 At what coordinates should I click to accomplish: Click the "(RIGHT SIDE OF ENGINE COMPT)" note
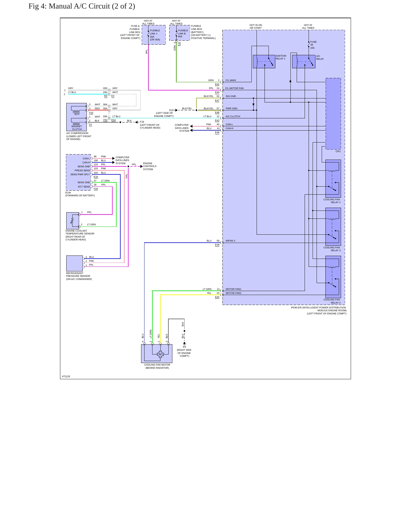coord(184,353)
